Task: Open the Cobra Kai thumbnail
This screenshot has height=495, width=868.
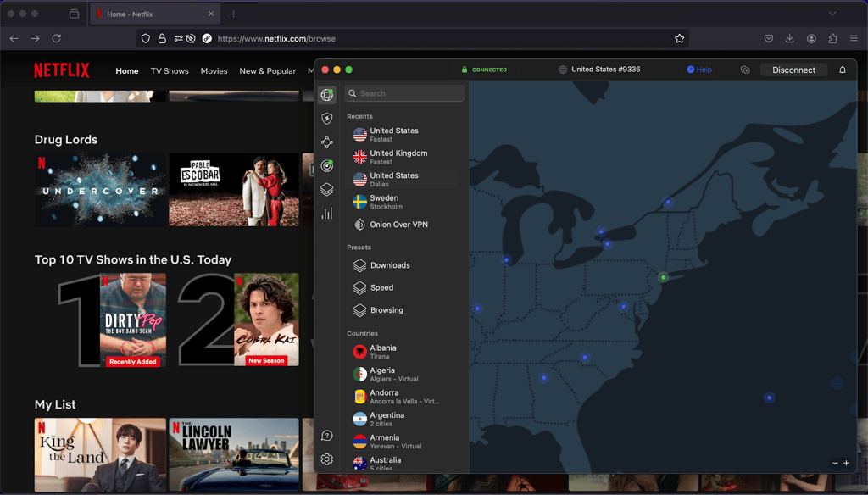Action: click(266, 320)
